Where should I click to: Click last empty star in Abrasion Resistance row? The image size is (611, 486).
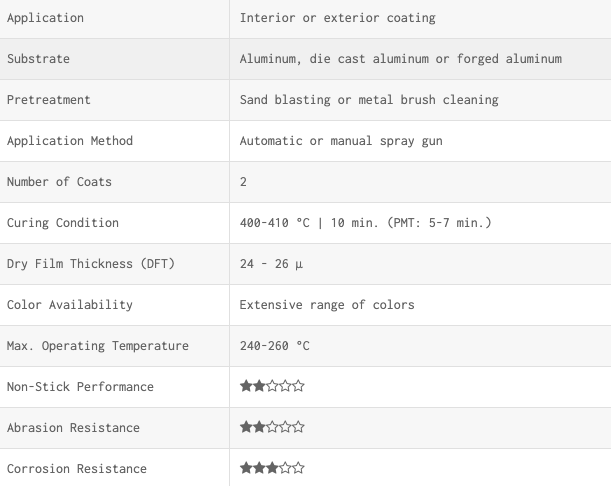coord(298,427)
